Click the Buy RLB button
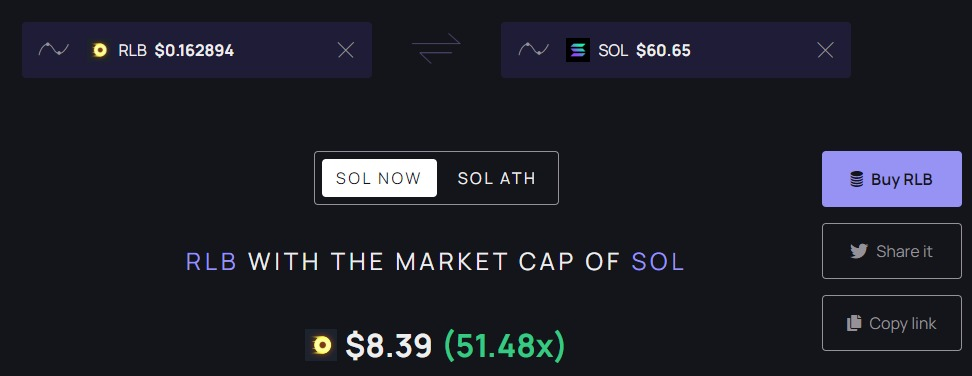 (891, 179)
